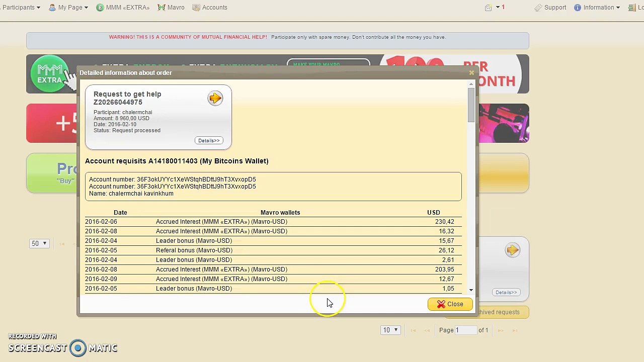The width and height of the screenshot is (644, 362).
Task: Click the notification count 1 dropdown
Action: pos(500,8)
